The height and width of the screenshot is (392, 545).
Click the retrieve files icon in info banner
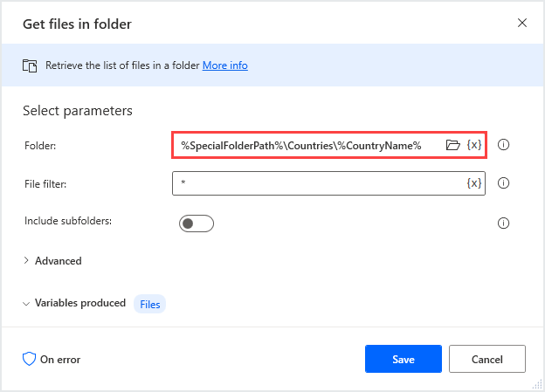pos(30,65)
